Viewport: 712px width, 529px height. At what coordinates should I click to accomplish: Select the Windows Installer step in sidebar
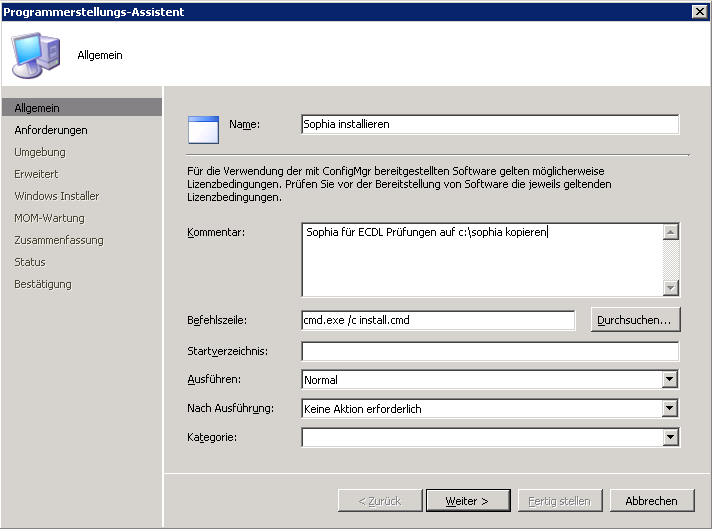56,196
